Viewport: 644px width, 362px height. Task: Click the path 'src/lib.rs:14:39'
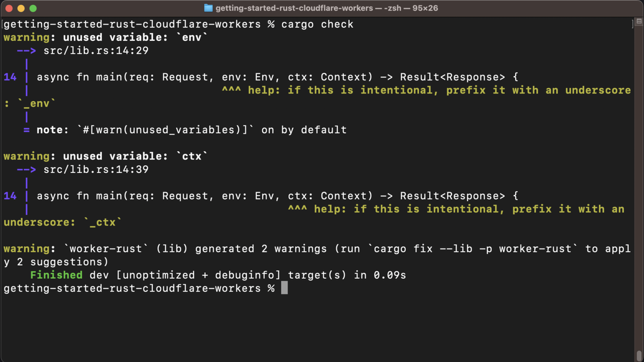point(96,170)
